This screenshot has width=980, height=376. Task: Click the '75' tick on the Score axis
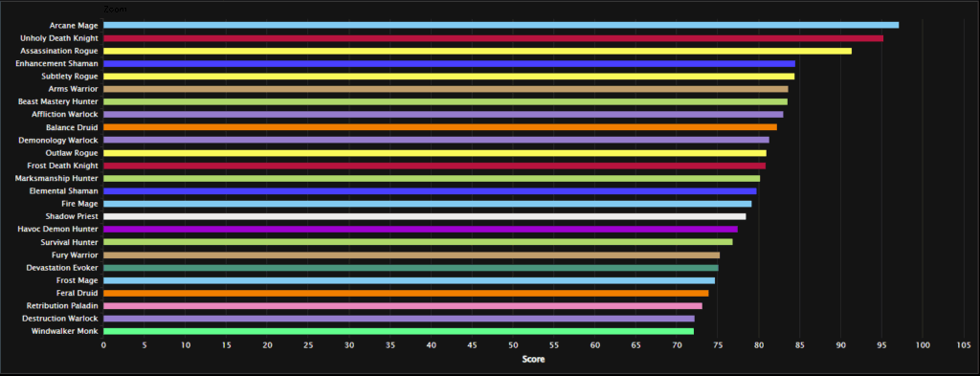tap(718, 345)
